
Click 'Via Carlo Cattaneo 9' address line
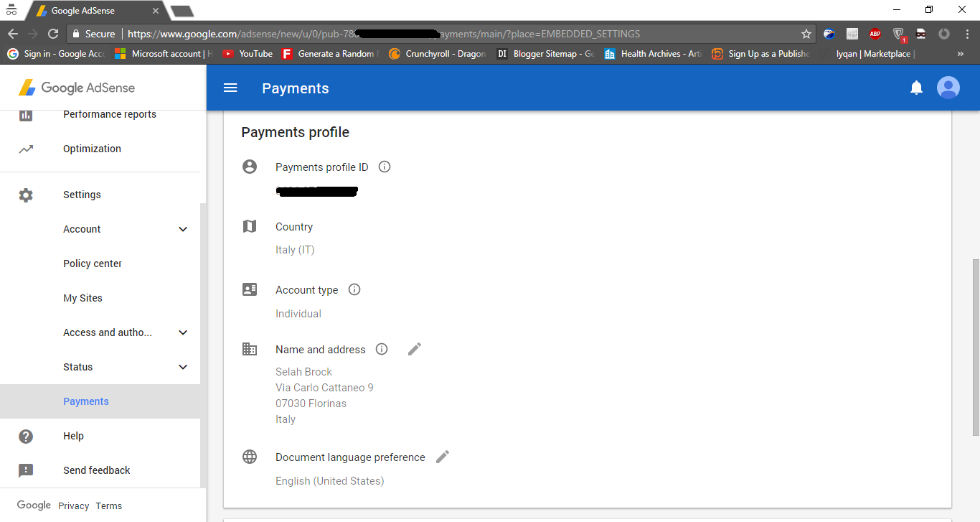[x=324, y=388]
